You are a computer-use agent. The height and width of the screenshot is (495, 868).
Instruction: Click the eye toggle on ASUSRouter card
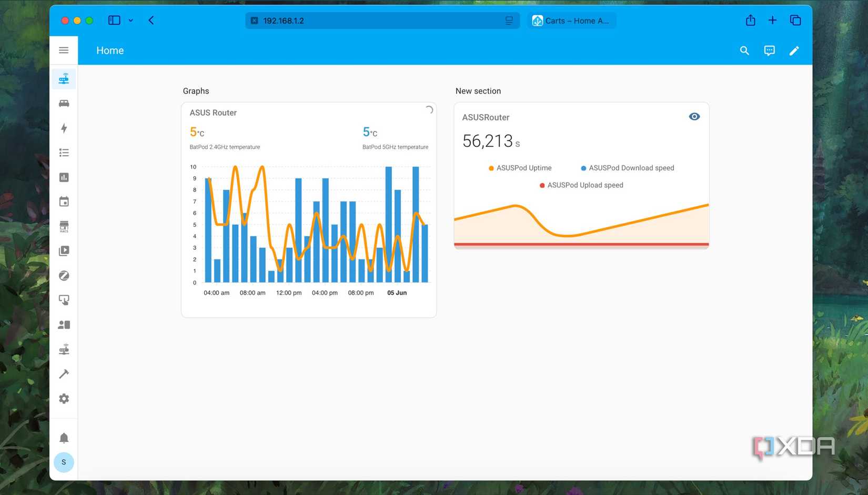point(694,116)
